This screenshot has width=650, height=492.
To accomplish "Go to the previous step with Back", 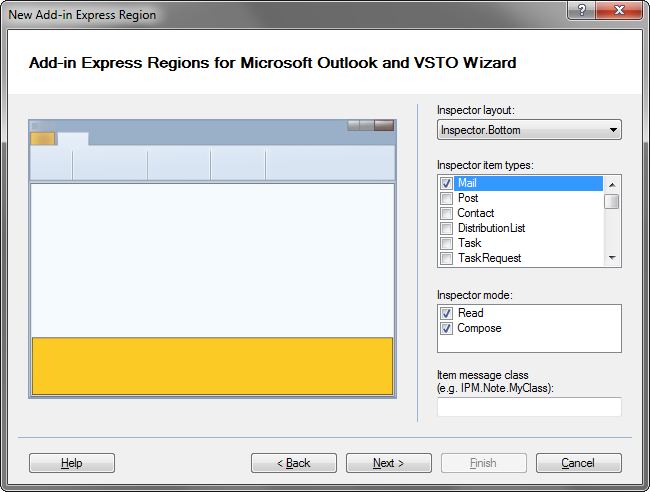I will pos(293,463).
